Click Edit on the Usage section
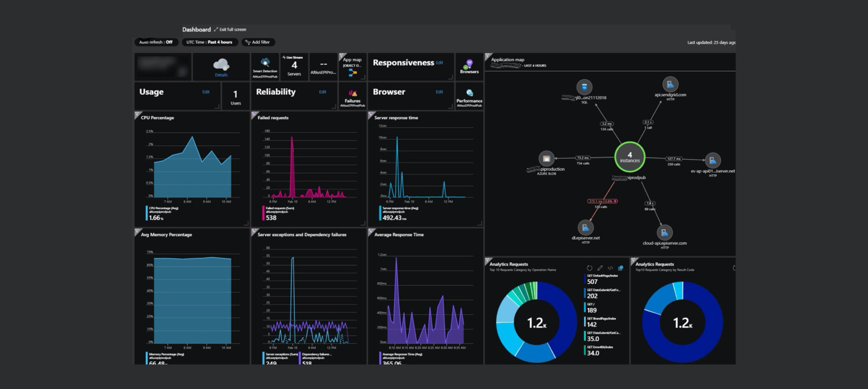868x389 pixels. point(206,91)
